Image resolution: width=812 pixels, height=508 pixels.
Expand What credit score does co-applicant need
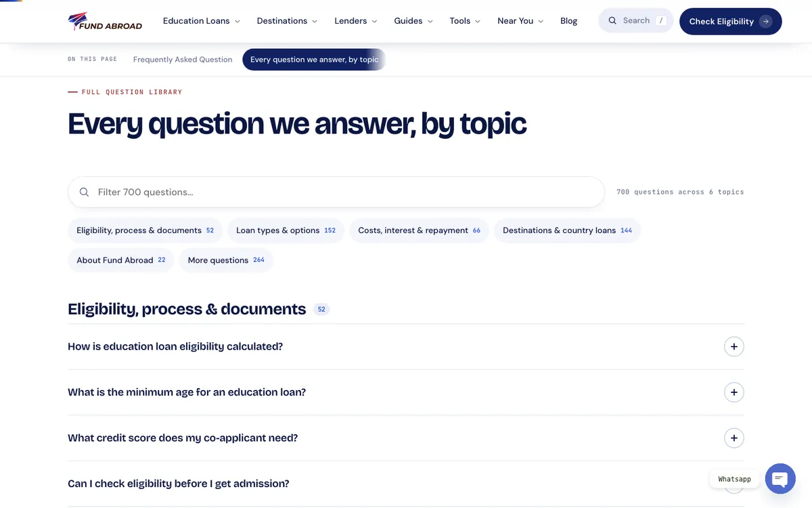406,438
